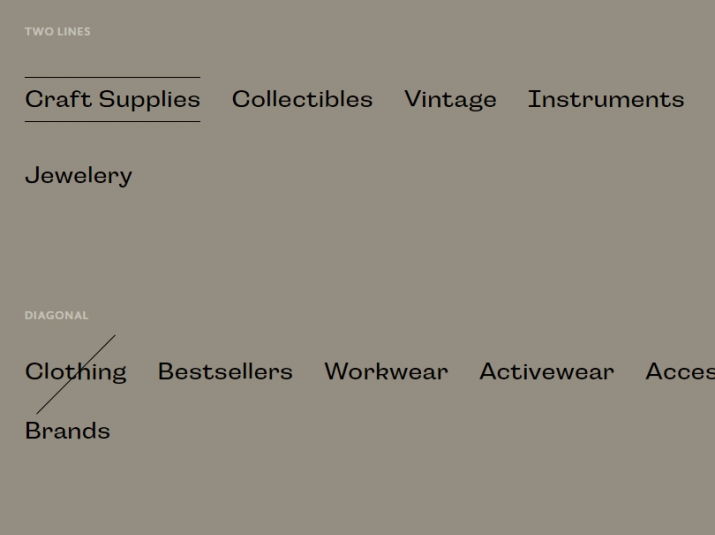The image size is (715, 535).
Task: Select the Collectibles category
Action: pyautogui.click(x=302, y=99)
